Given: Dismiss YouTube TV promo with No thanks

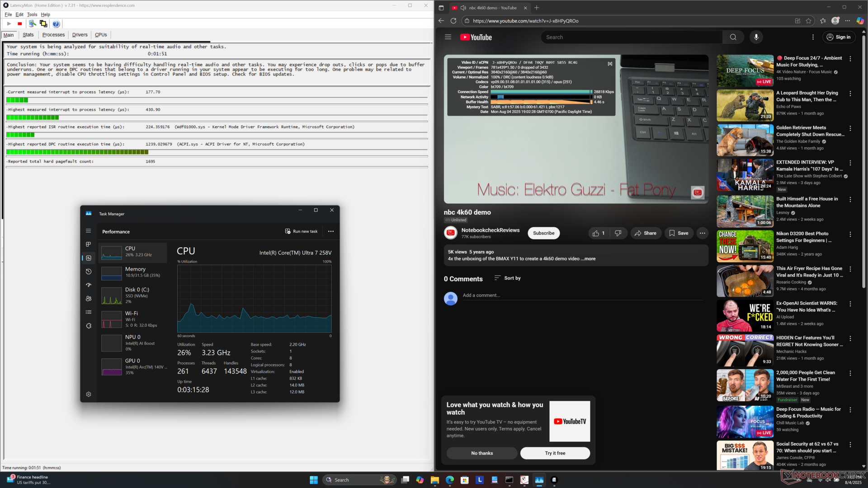Looking at the screenshot, I should point(482,453).
